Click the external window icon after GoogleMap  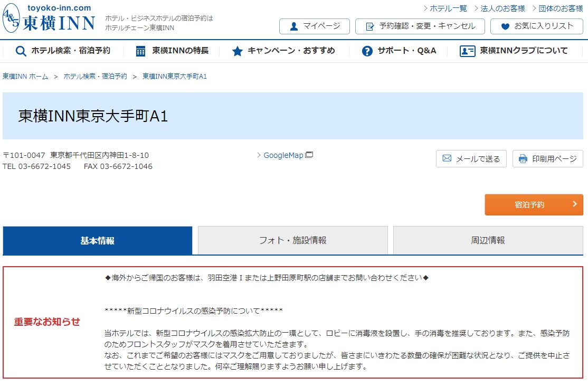309,155
